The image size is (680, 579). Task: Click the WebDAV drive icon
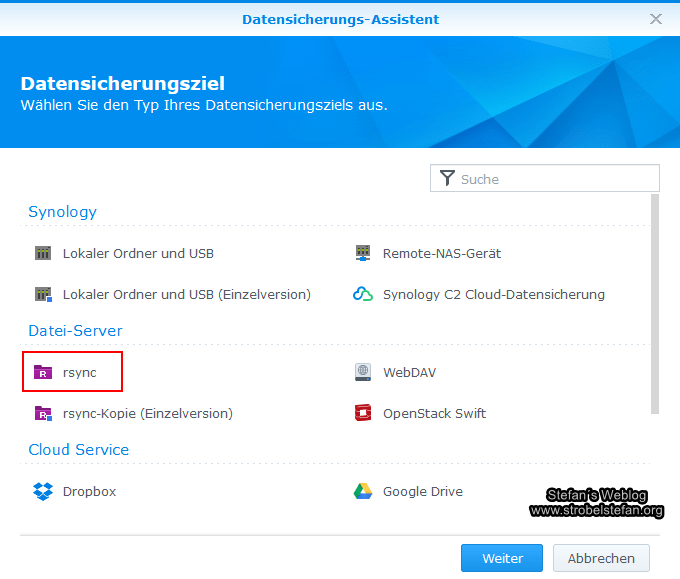point(363,372)
